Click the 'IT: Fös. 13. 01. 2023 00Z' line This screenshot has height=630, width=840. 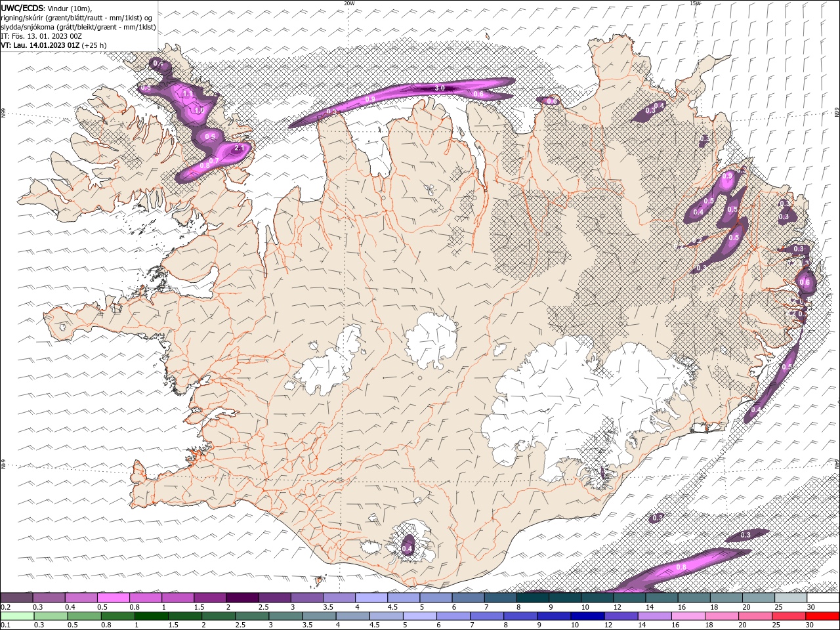click(x=41, y=36)
